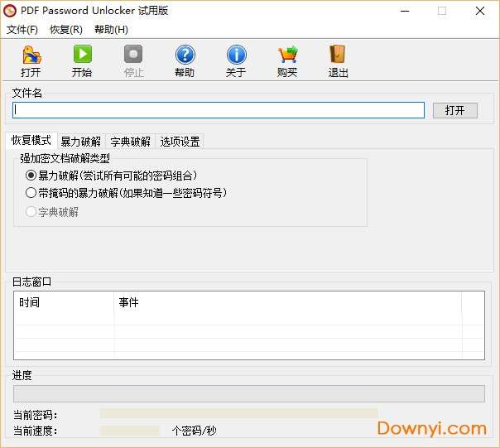Viewport: 500px width, 448px height.
Task: Click the 购买 shopping cart icon
Action: click(287, 55)
